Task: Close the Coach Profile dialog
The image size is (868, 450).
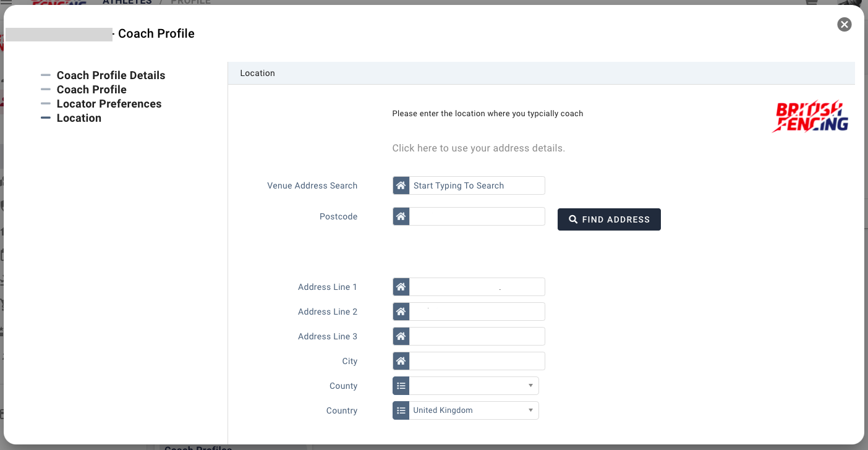Action: coord(844,25)
